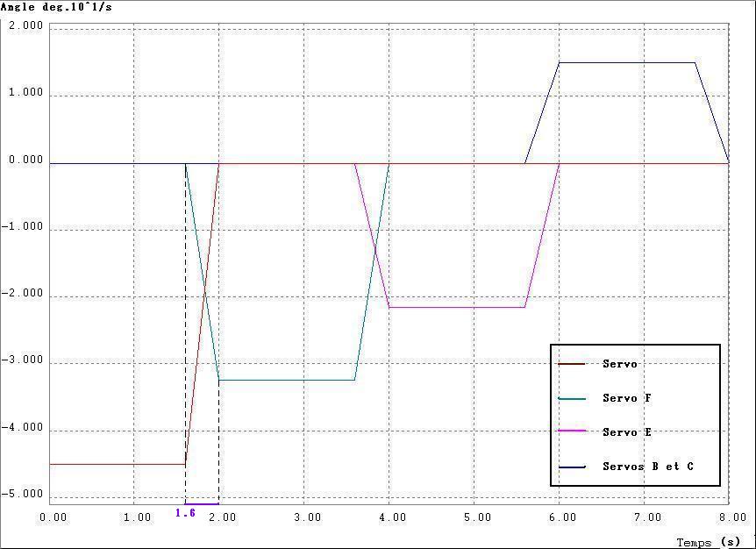Select the 2.000 label on the vertical axis

pos(25,26)
